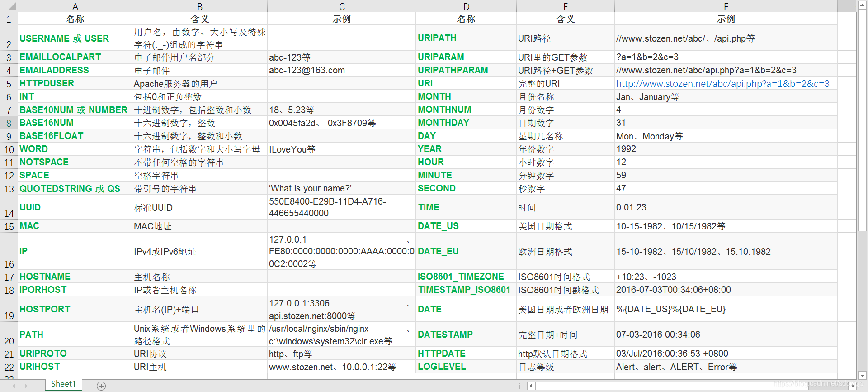Select the URIPATHPARAM cell

click(466, 70)
